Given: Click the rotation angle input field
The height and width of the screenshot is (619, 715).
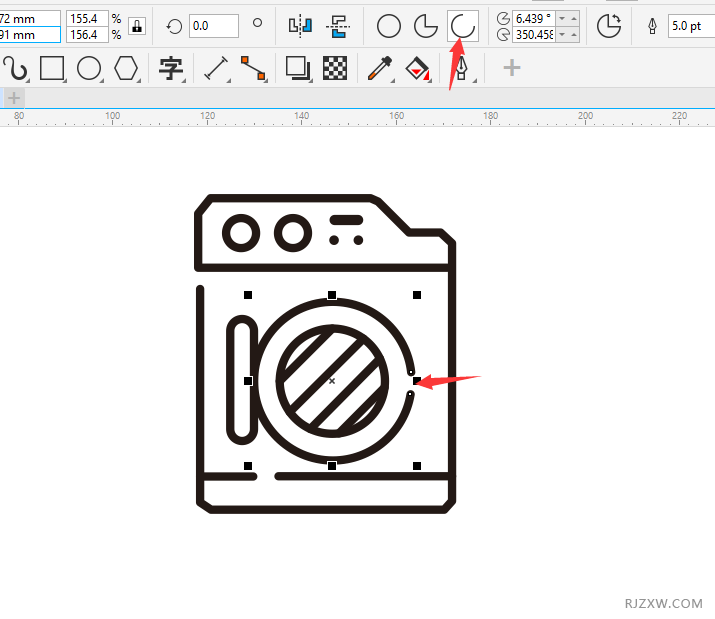Looking at the screenshot, I should pyautogui.click(x=213, y=26).
